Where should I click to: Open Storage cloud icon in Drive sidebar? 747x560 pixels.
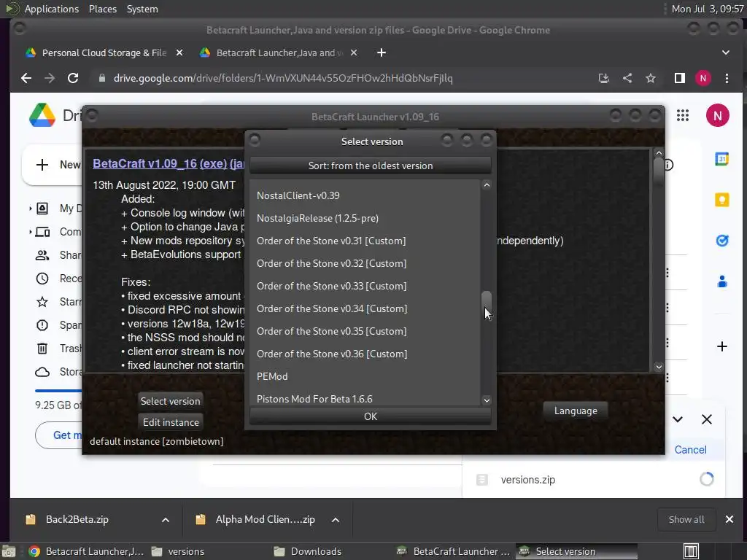click(42, 372)
